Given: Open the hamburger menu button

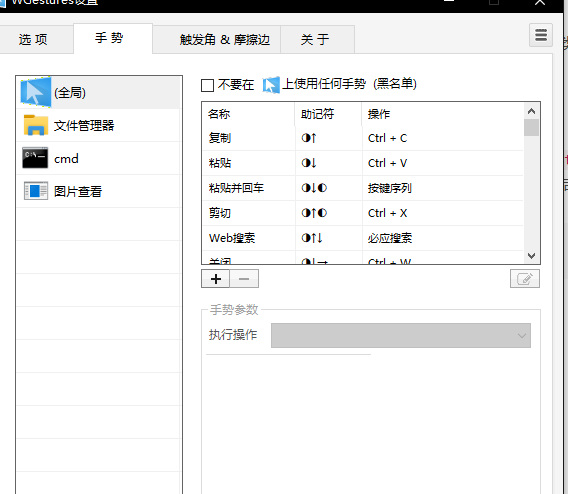Looking at the screenshot, I should [541, 35].
